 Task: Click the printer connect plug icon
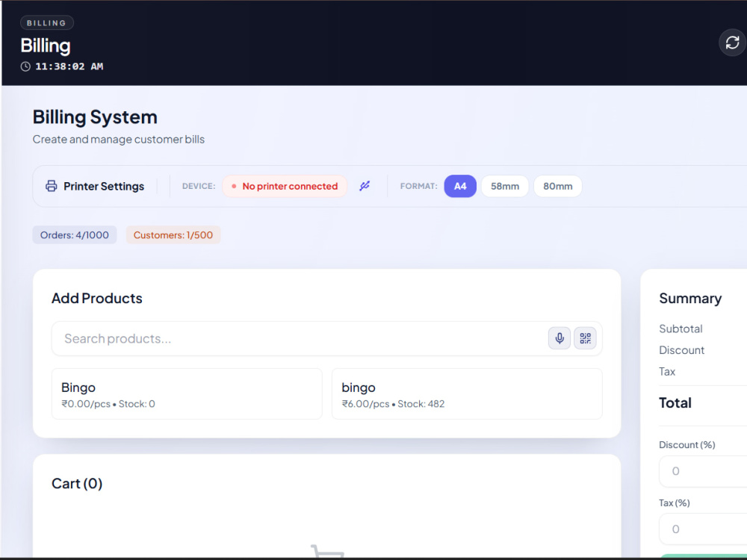click(365, 186)
